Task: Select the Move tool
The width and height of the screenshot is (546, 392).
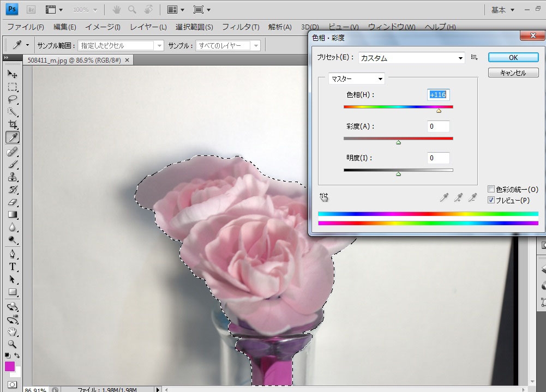Action: pos(12,74)
